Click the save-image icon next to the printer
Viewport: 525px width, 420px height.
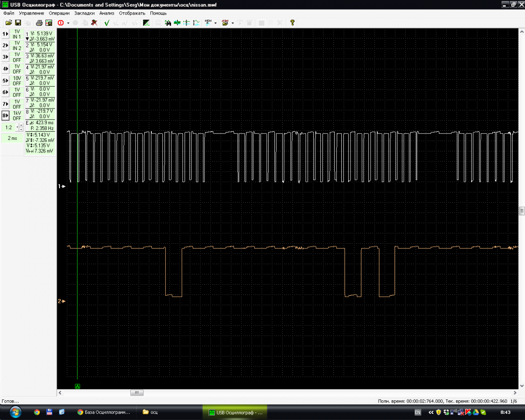point(49,22)
